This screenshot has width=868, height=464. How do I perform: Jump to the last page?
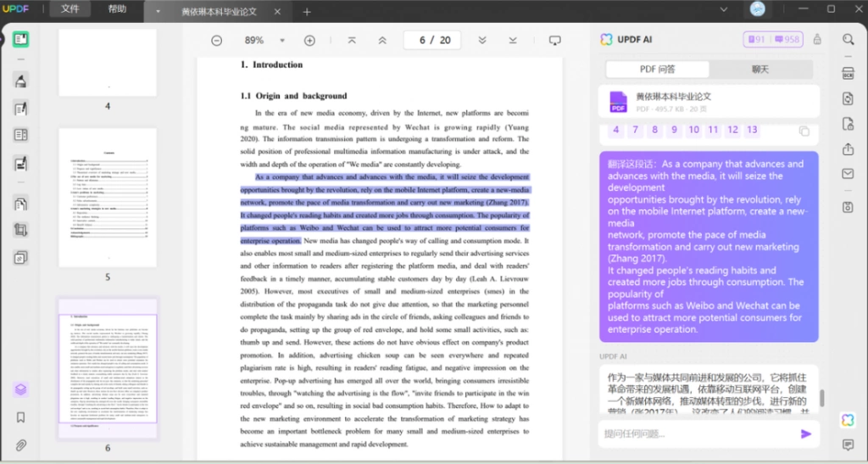(513, 41)
